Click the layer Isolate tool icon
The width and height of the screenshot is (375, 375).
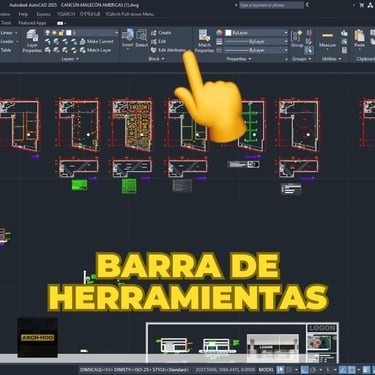coord(57,41)
